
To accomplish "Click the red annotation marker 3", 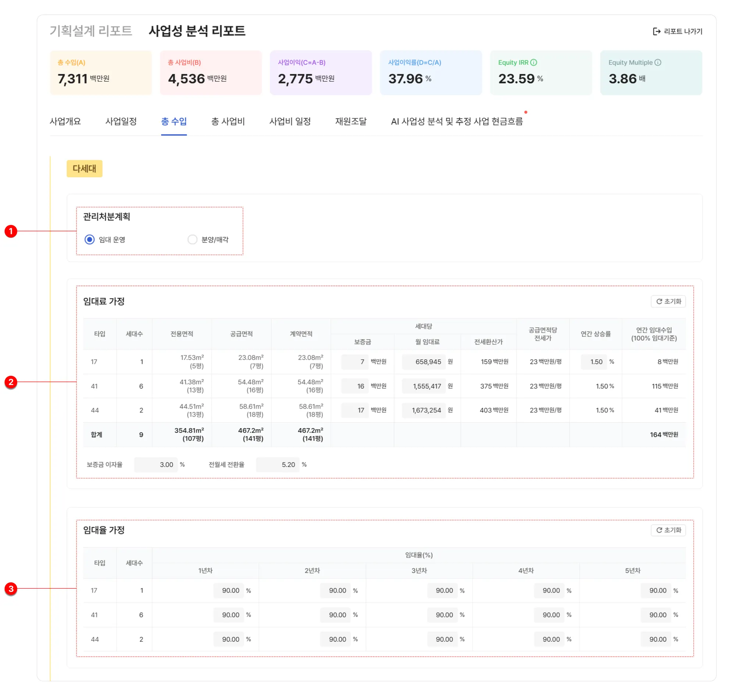I will tap(11, 589).
